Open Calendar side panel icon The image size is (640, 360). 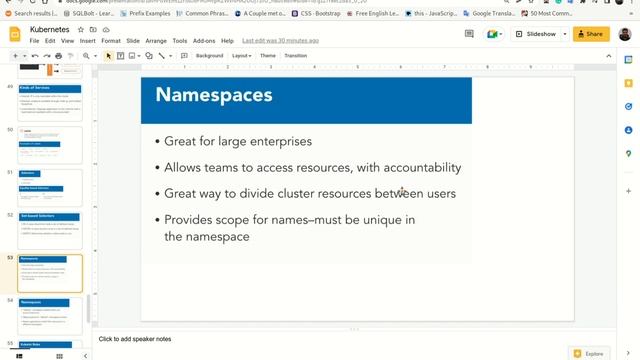(629, 60)
